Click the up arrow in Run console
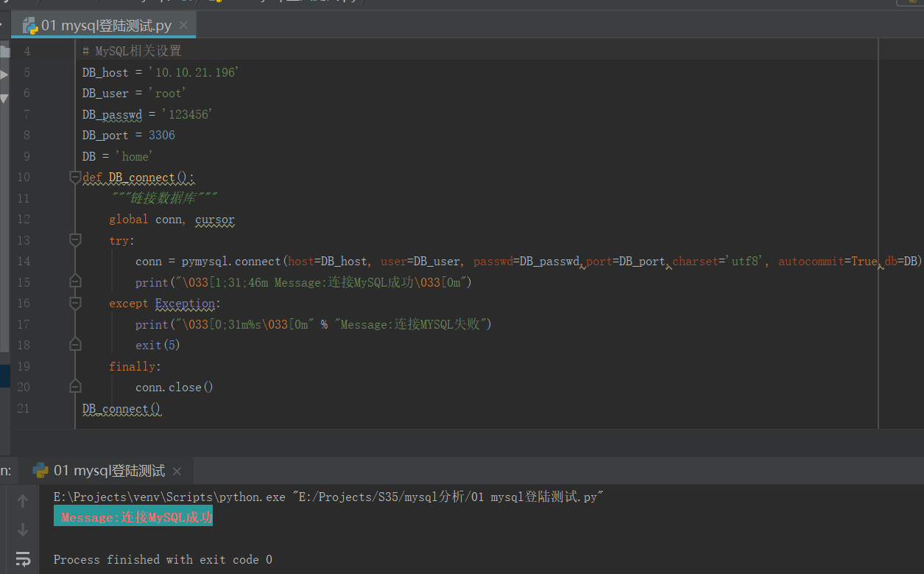The image size is (924, 574). pyautogui.click(x=23, y=501)
